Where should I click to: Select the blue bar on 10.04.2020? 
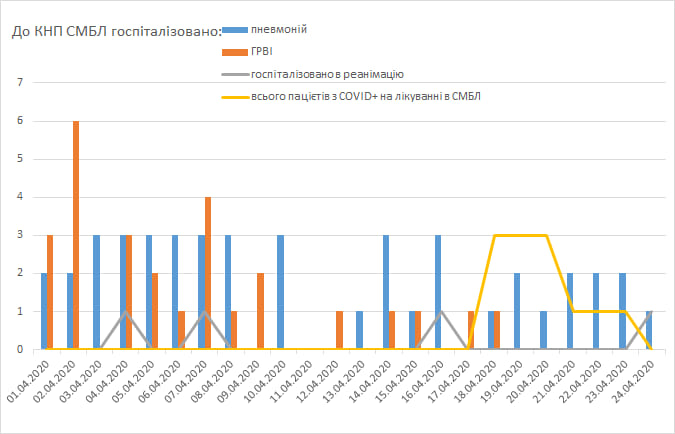(280, 292)
